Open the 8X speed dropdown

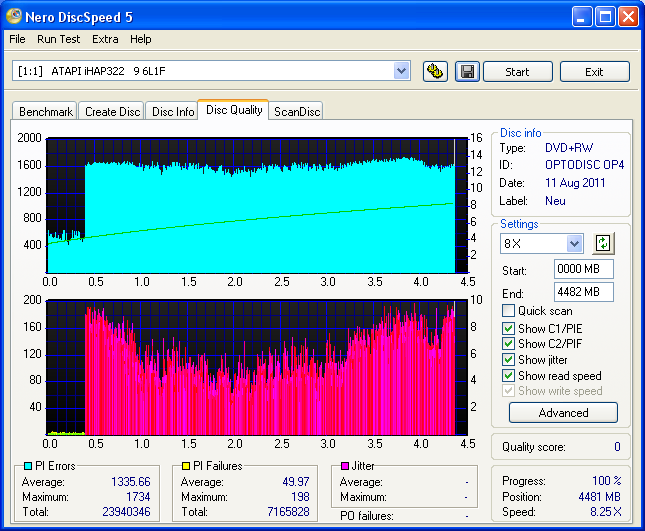pos(574,243)
